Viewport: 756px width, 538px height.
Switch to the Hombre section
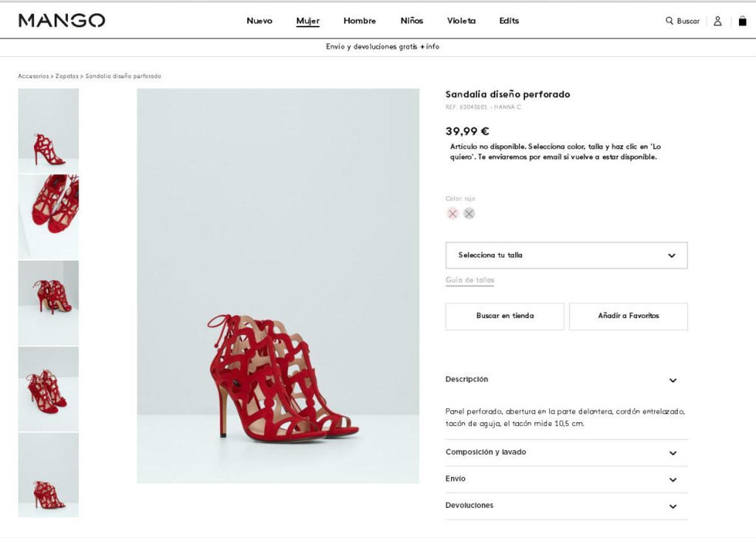pyautogui.click(x=360, y=21)
